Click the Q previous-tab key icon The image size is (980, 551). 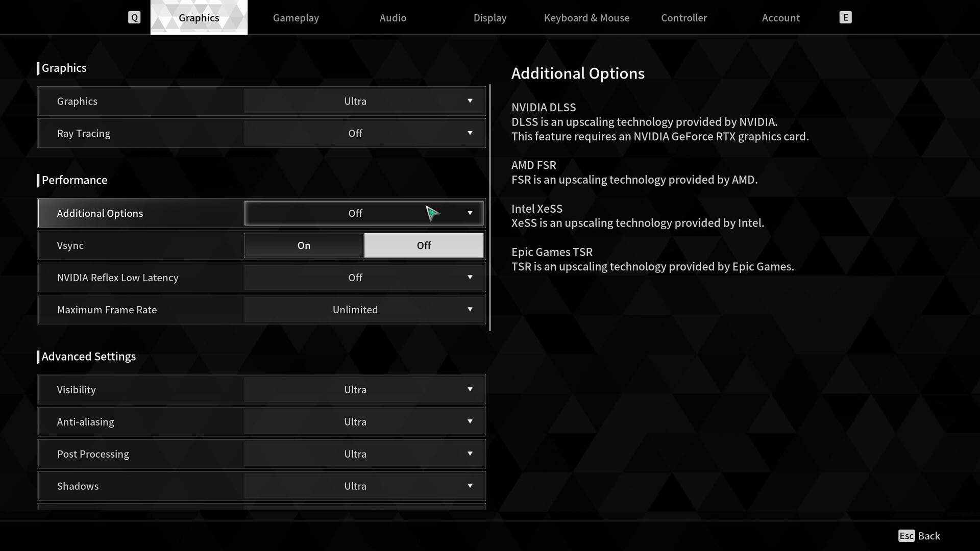[134, 18]
